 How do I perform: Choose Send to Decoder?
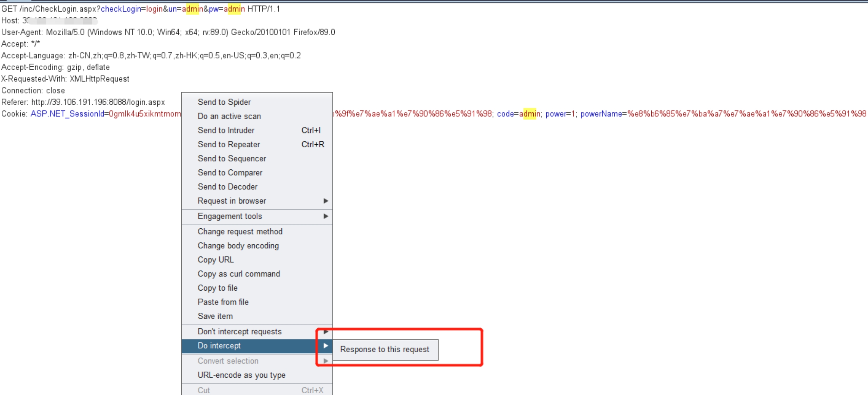pyautogui.click(x=228, y=187)
